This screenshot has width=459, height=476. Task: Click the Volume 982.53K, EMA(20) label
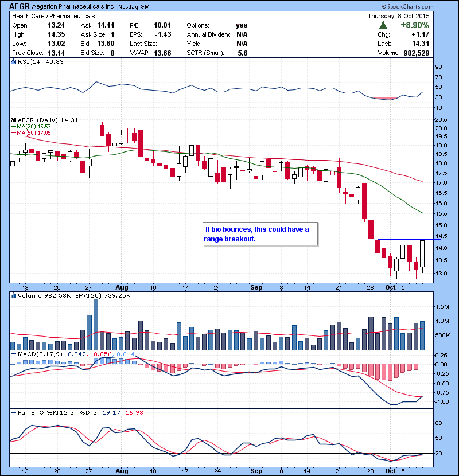[x=74, y=296]
